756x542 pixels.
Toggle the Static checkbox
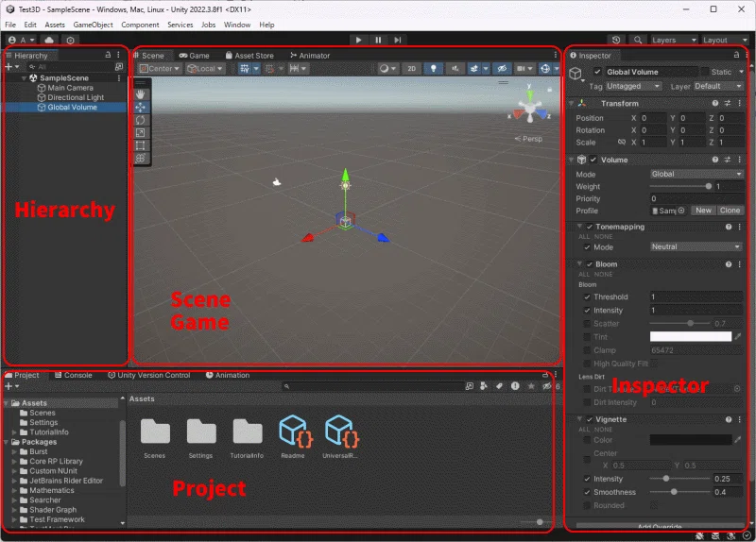705,72
